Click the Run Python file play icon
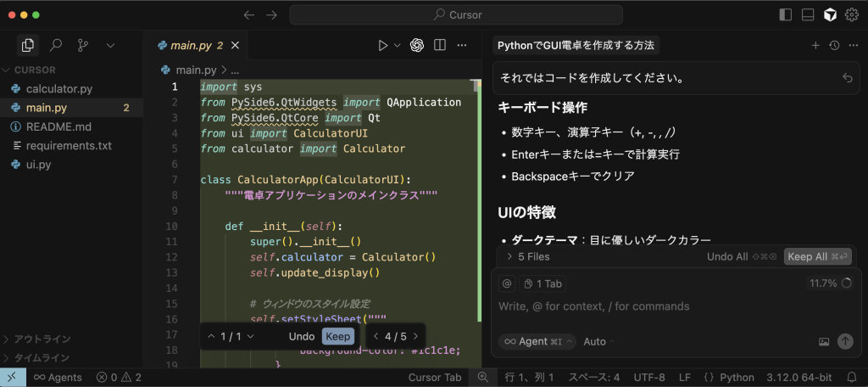This screenshot has height=387, width=868. tap(383, 45)
